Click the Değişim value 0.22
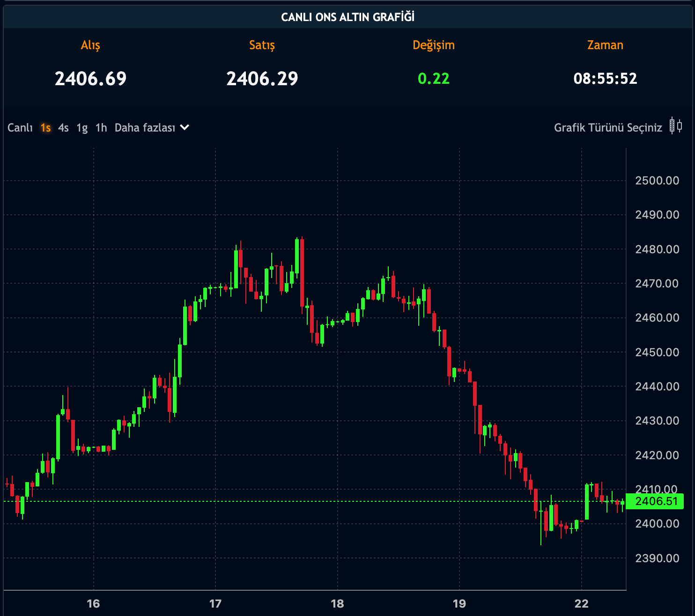Screen dimensions: 695x616 pos(434,79)
